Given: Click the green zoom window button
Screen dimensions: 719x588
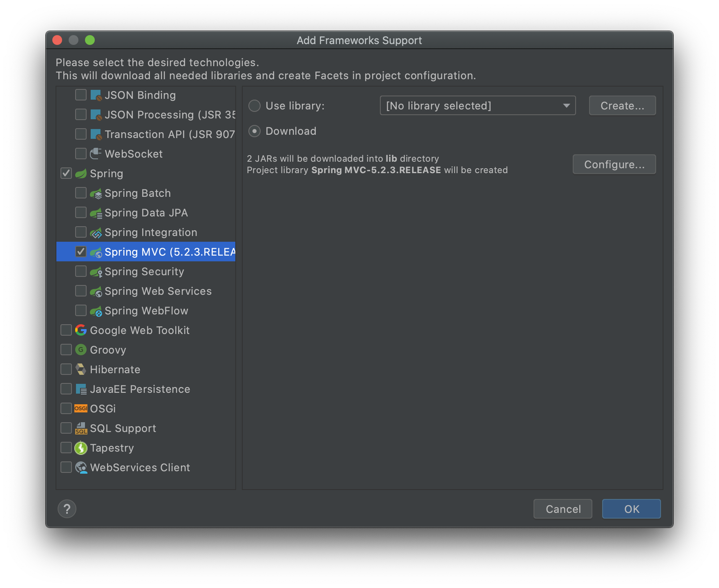Looking at the screenshot, I should [x=90, y=40].
